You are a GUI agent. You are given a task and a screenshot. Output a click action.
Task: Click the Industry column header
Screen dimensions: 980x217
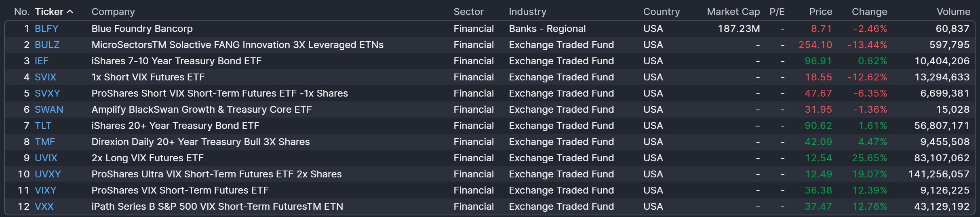pos(527,12)
